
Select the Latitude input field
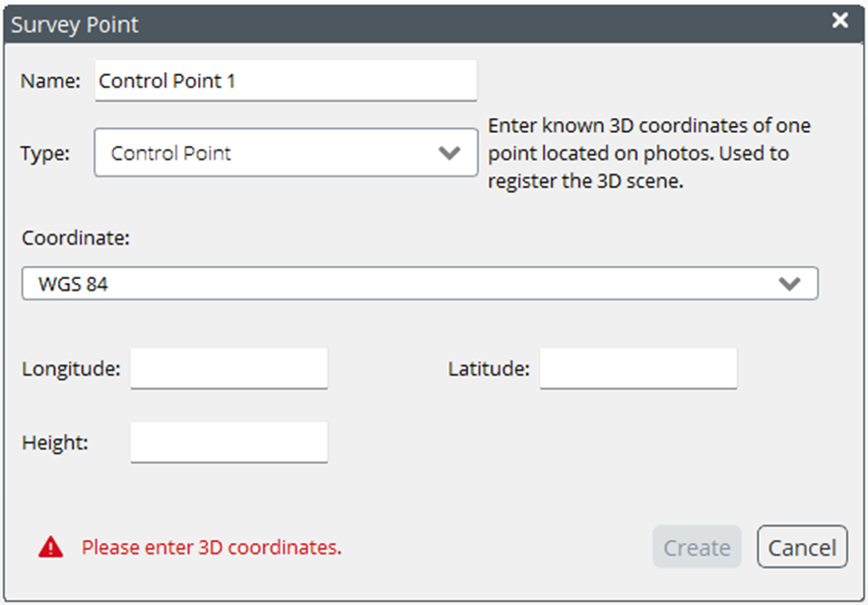[637, 368]
